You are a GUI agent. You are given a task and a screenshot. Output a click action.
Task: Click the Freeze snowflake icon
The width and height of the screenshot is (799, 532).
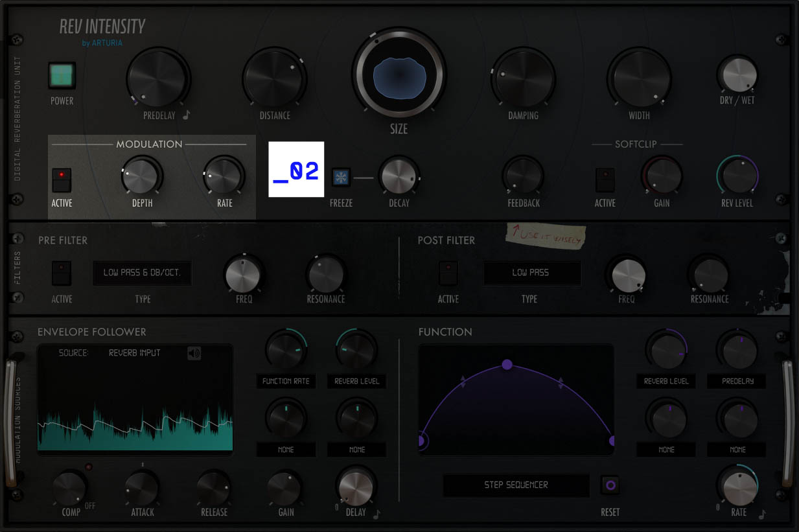[341, 177]
